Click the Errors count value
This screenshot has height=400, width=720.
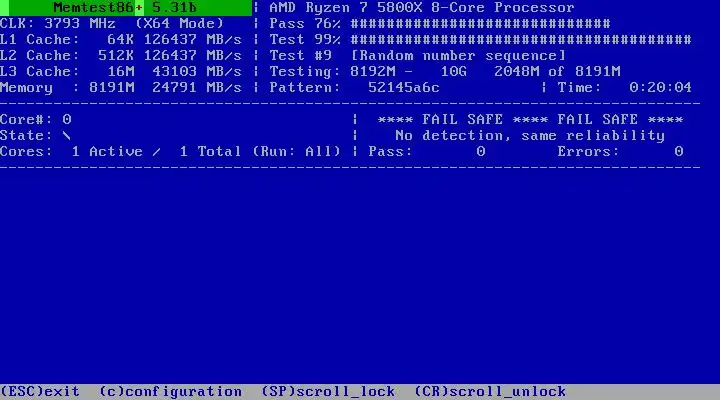click(x=679, y=152)
